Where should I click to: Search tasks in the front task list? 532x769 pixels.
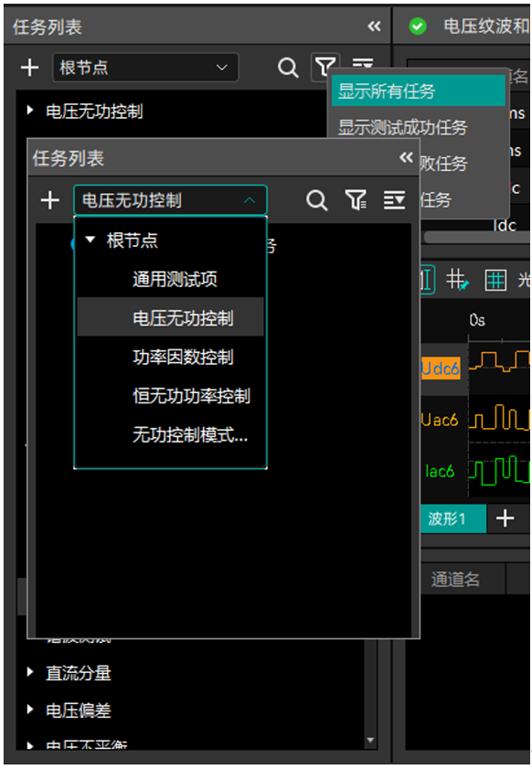click(x=317, y=200)
